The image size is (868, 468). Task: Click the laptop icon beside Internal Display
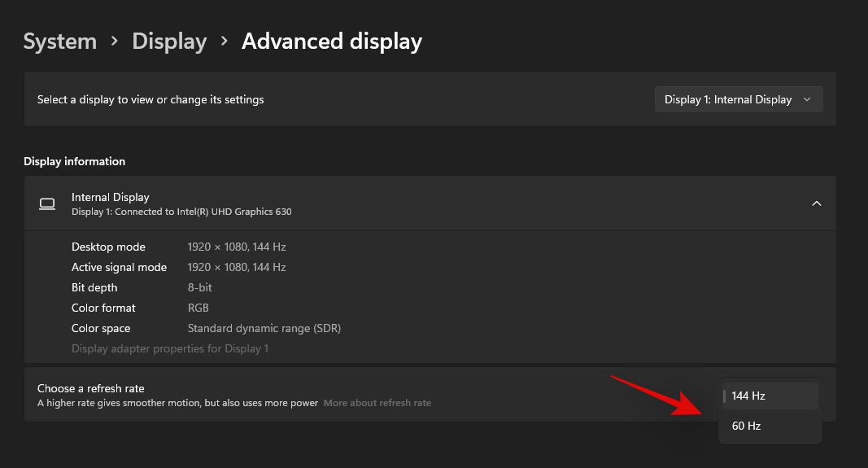[47, 203]
